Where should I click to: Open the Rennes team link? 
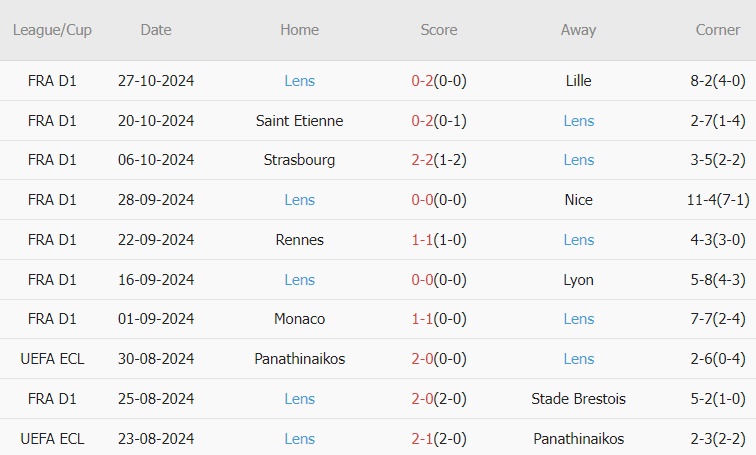(299, 240)
